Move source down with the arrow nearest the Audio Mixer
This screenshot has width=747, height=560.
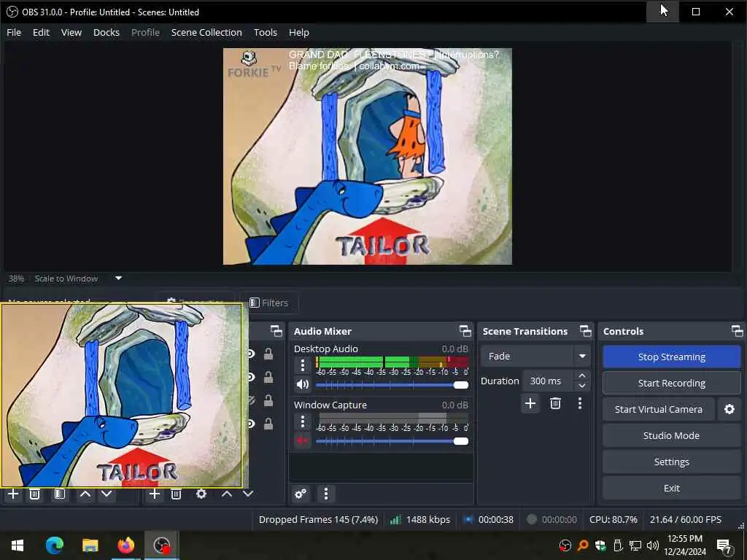[248, 494]
